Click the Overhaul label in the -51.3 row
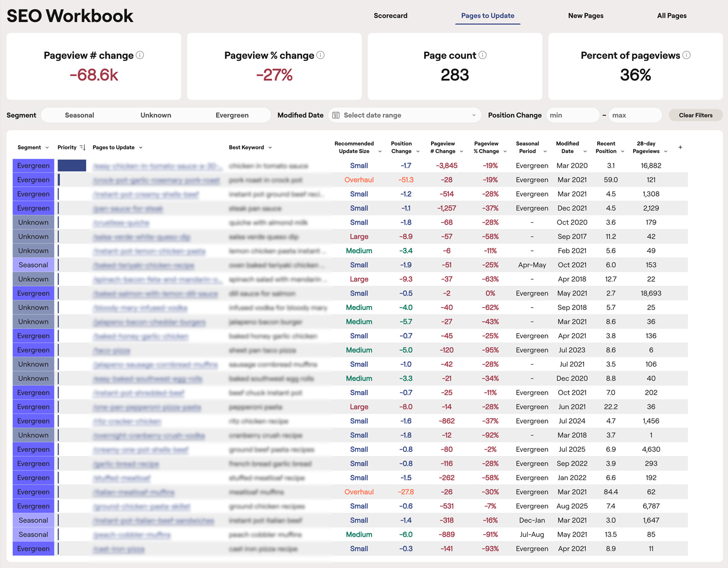The height and width of the screenshot is (568, 728). click(x=359, y=180)
